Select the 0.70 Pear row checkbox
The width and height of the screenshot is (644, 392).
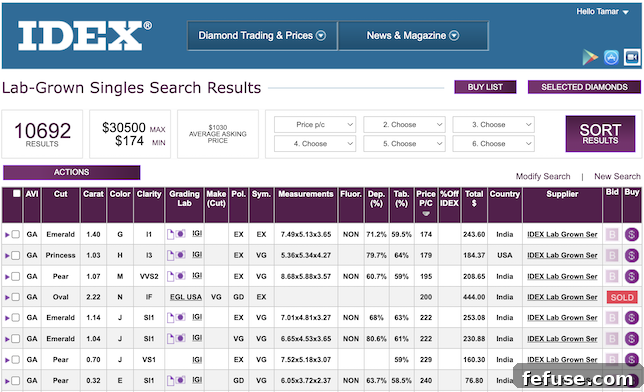click(x=16, y=360)
